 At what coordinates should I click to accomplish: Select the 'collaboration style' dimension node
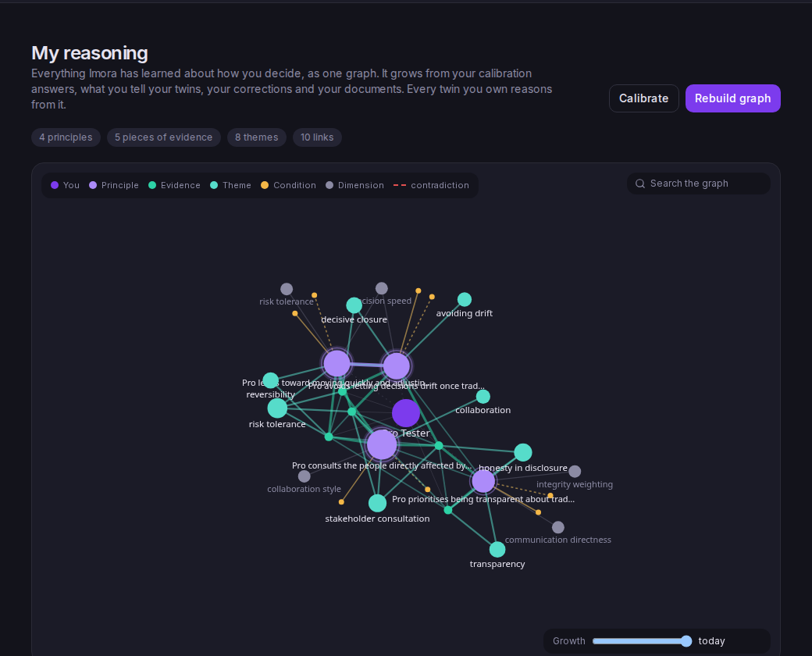pos(304,476)
